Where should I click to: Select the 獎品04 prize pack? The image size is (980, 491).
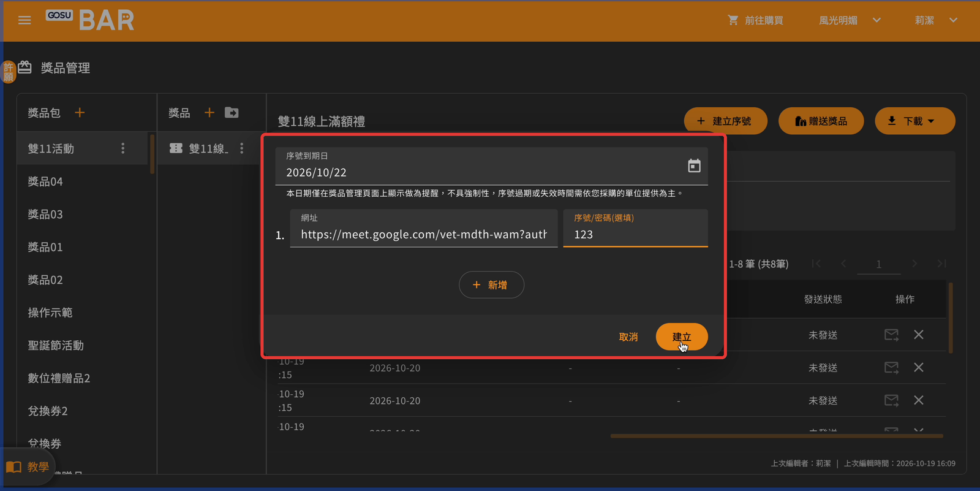point(83,181)
